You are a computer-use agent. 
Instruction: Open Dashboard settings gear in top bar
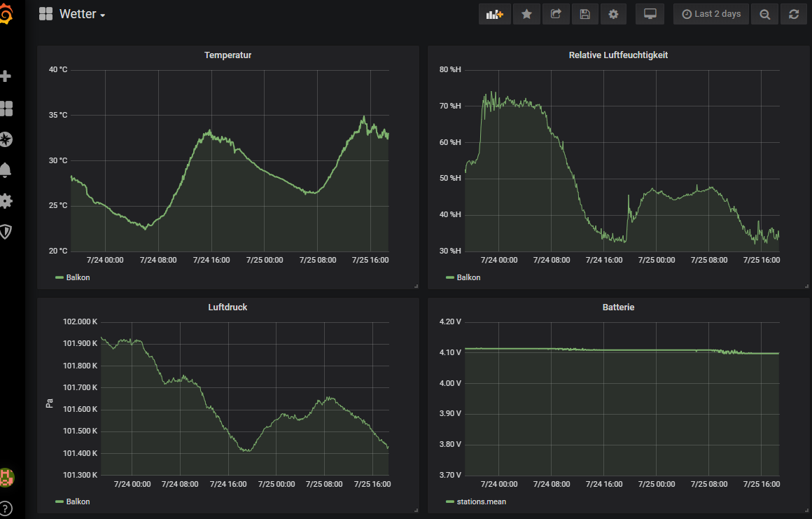tap(614, 15)
